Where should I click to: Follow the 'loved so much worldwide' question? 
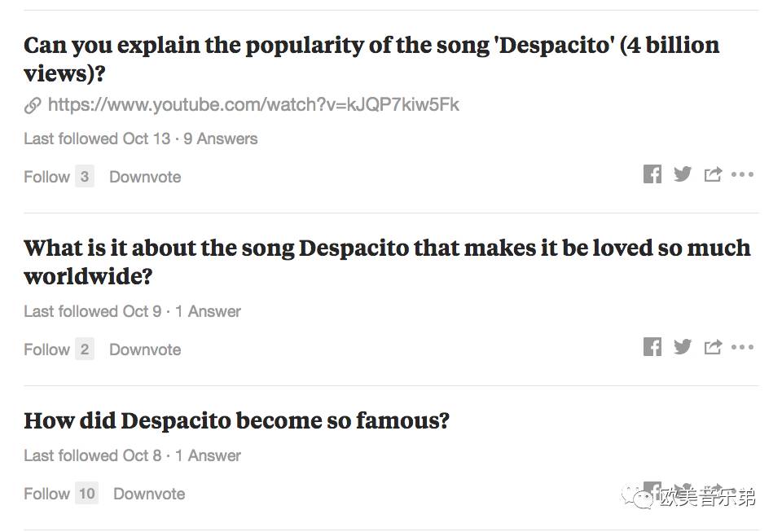tap(47, 350)
